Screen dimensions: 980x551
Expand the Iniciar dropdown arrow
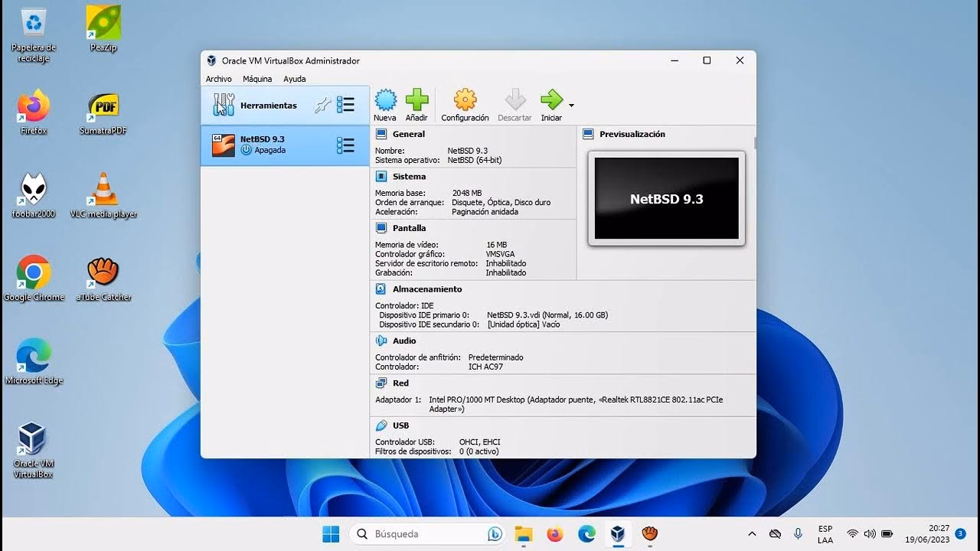click(571, 106)
